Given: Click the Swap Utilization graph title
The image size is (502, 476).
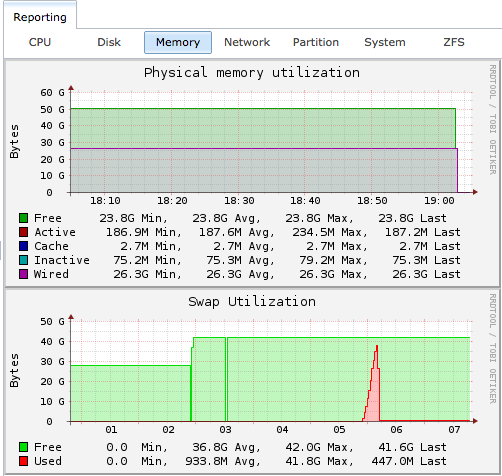Looking at the screenshot, I should 252,302.
